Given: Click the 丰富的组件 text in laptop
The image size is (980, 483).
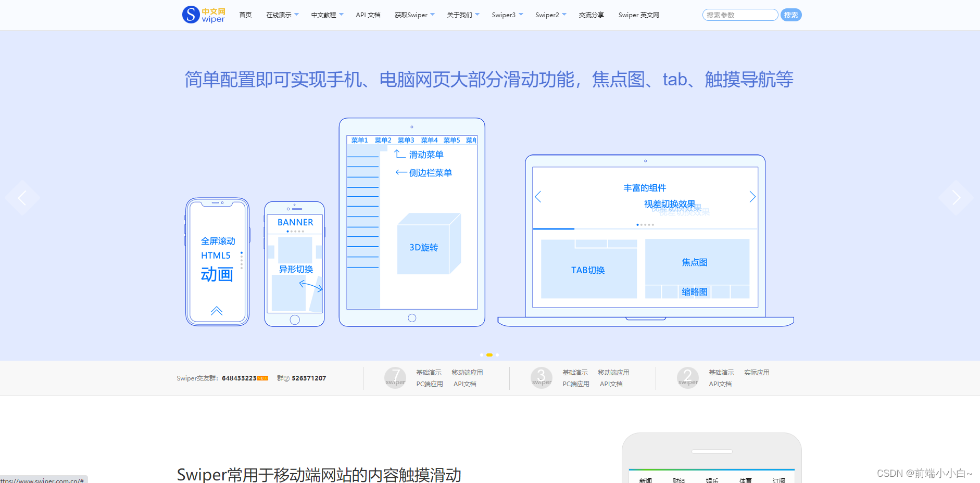Looking at the screenshot, I should point(645,188).
